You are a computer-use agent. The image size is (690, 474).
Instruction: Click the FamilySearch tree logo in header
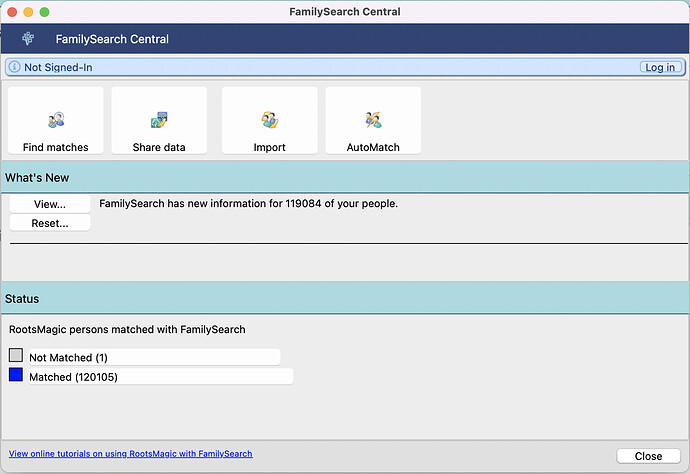[28, 39]
